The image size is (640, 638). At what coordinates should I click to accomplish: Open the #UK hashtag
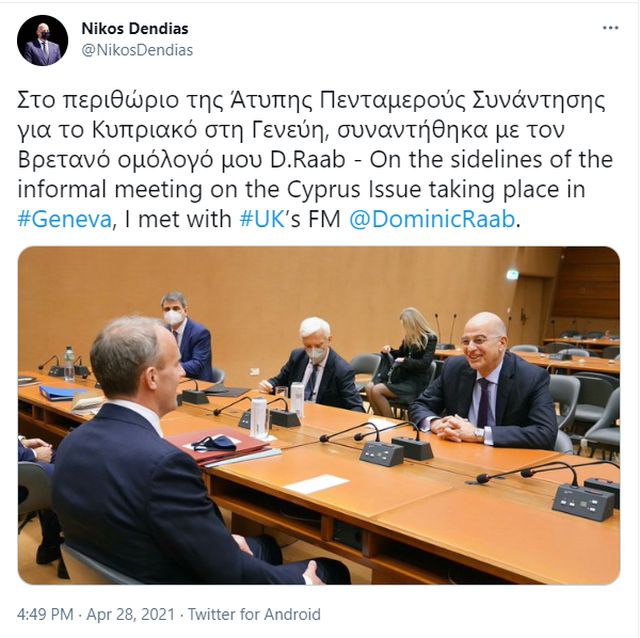click(x=262, y=219)
